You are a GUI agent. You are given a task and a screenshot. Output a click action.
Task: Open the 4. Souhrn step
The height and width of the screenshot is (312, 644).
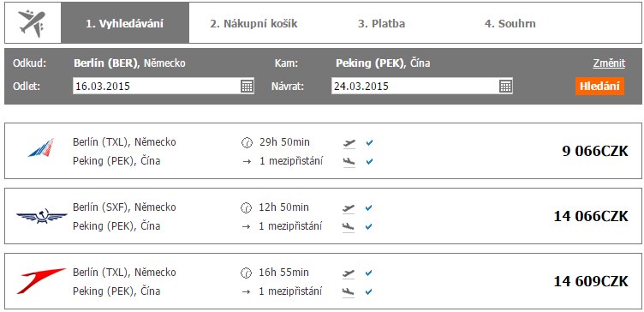(510, 23)
